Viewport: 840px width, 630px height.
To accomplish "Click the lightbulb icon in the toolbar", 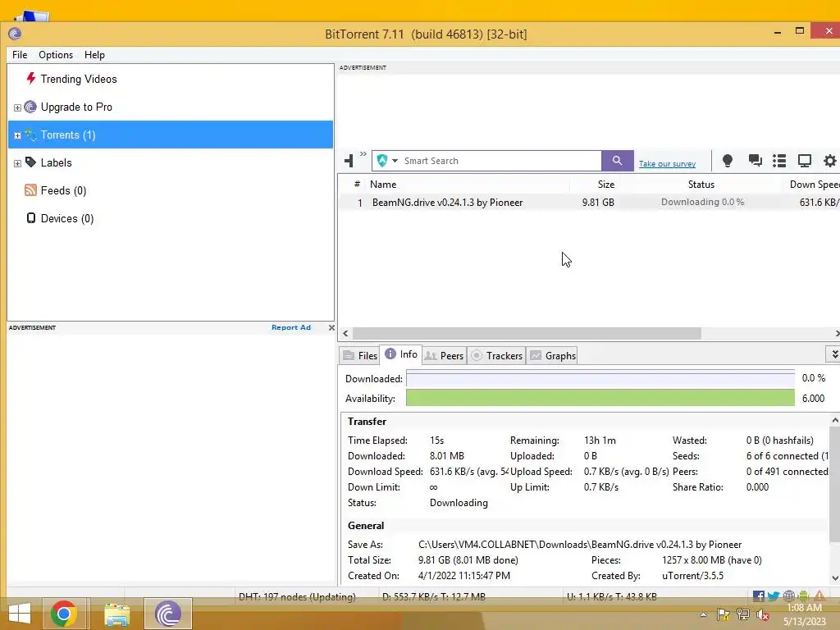I will point(727,161).
